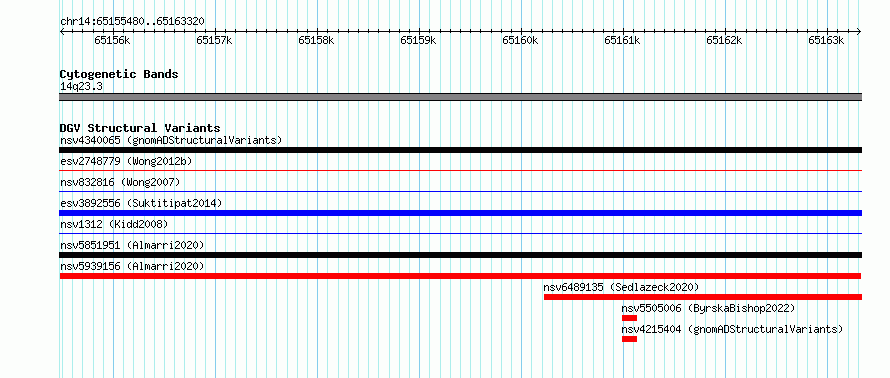
Task: Click the 65157k ruler tick label
Action: [x=215, y=40]
